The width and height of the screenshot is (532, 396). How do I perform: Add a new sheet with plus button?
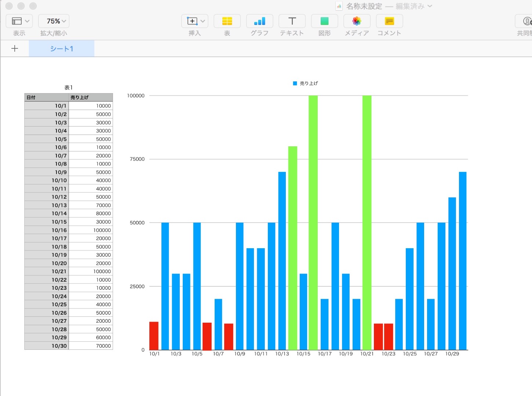(x=15, y=49)
